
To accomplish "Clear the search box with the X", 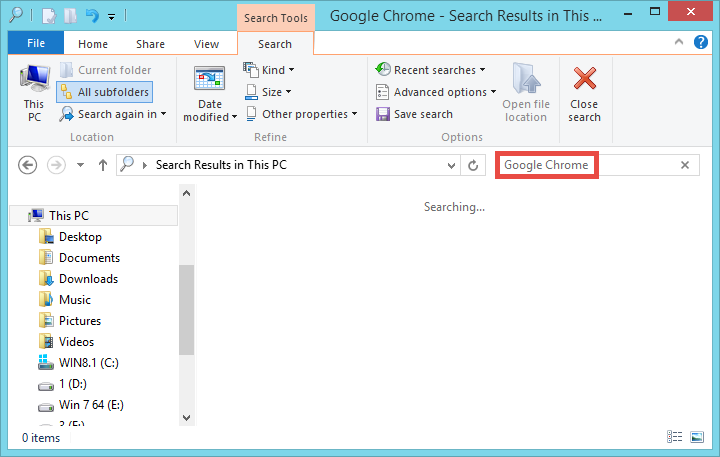I will click(685, 165).
